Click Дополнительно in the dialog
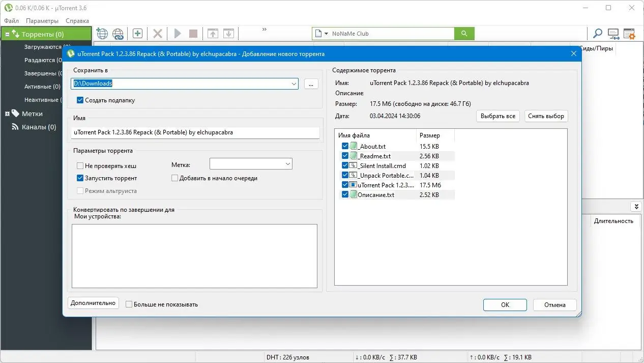Screen dimensions: 644x363 click(93, 304)
